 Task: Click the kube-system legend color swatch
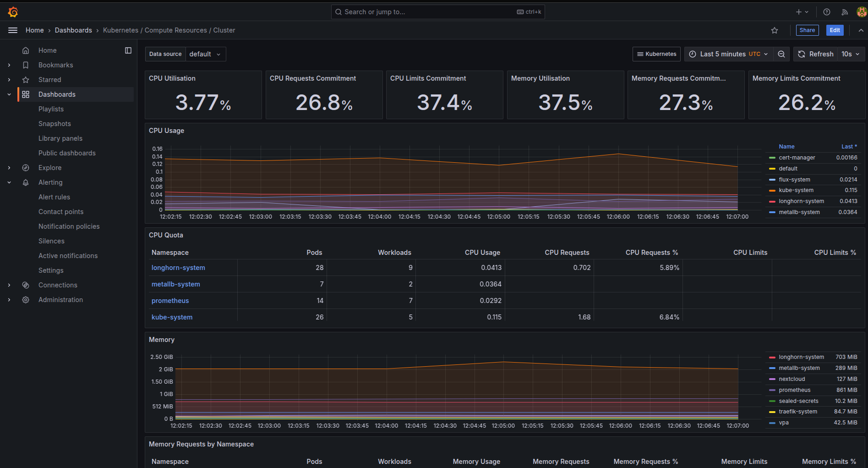coord(772,190)
